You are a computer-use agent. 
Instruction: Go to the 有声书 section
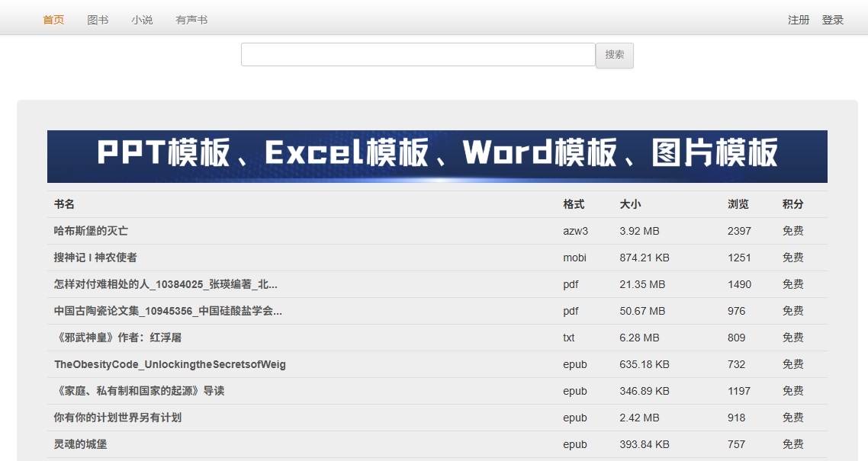191,20
